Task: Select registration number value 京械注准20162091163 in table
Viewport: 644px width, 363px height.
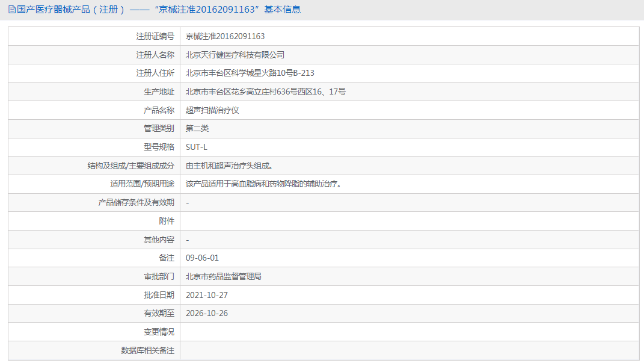Action: click(x=225, y=36)
